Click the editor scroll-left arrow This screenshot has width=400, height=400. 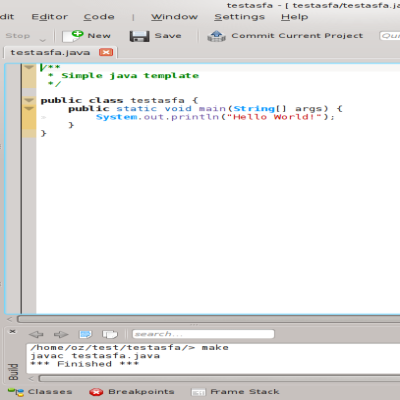pyautogui.click(x=10, y=319)
